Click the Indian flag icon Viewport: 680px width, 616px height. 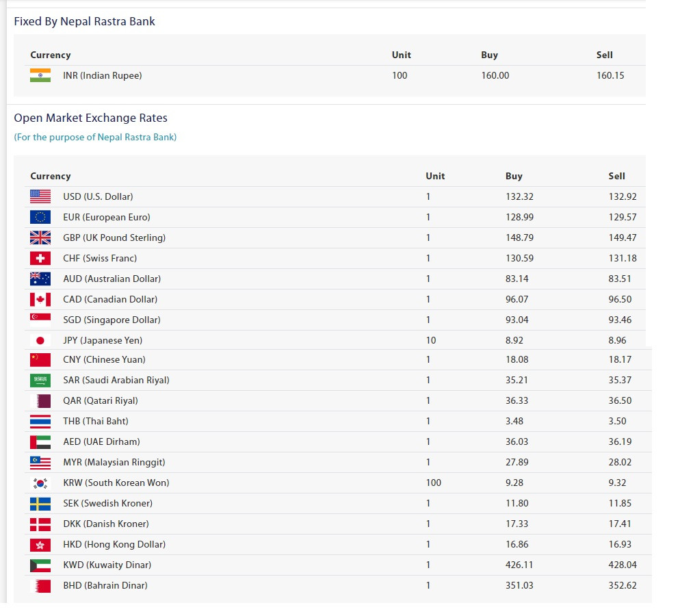tap(40, 75)
